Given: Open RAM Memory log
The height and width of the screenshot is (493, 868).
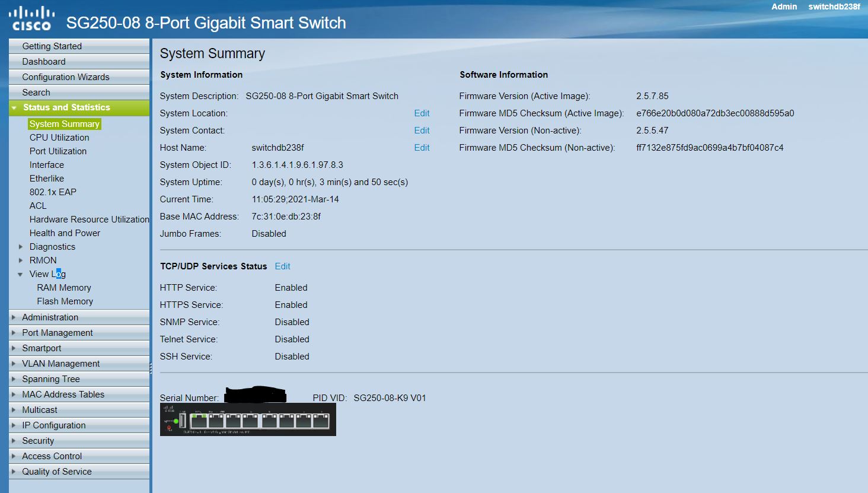Looking at the screenshot, I should (64, 288).
